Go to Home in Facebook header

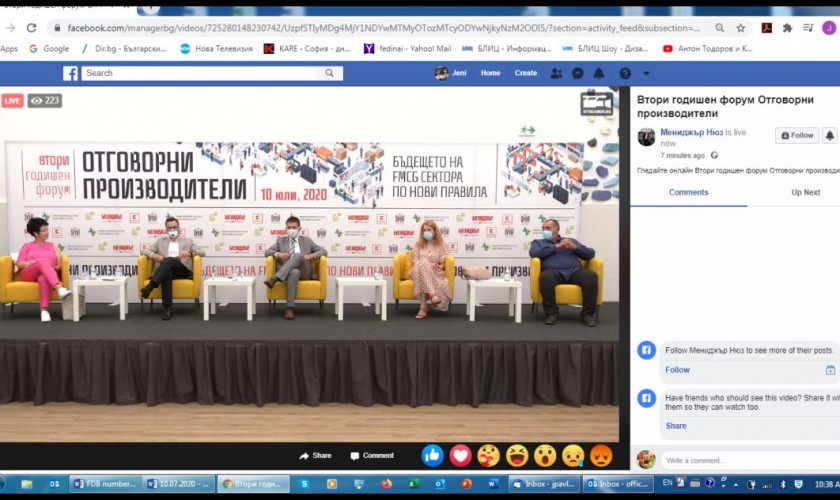490,73
